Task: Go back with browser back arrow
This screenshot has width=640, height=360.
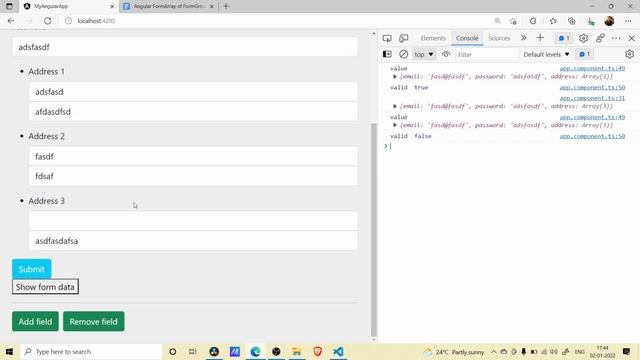Action: pos(11,21)
